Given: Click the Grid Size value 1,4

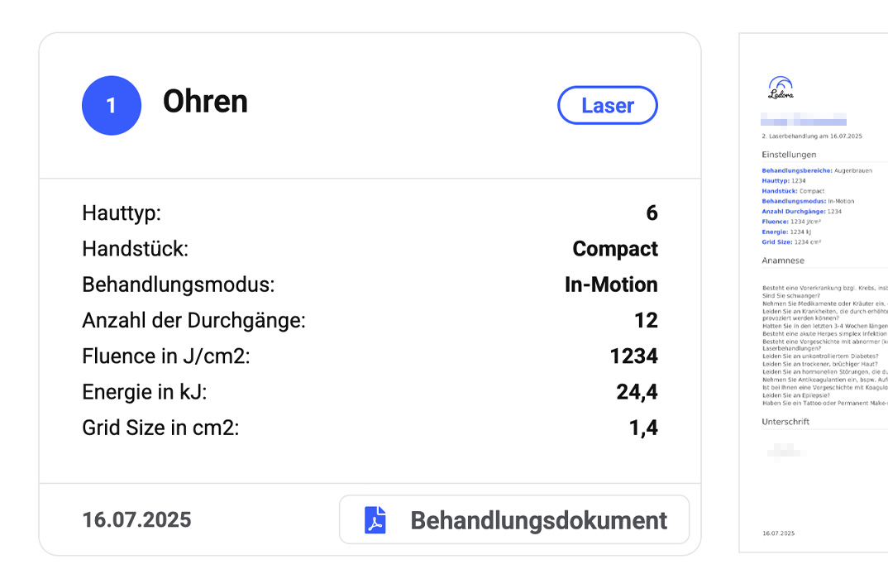Looking at the screenshot, I should [x=643, y=428].
